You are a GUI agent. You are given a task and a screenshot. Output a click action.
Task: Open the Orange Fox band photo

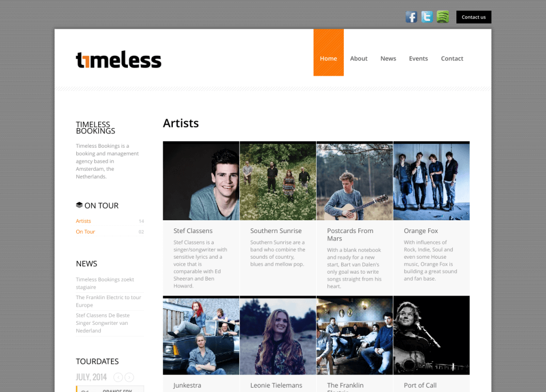pyautogui.click(x=431, y=181)
